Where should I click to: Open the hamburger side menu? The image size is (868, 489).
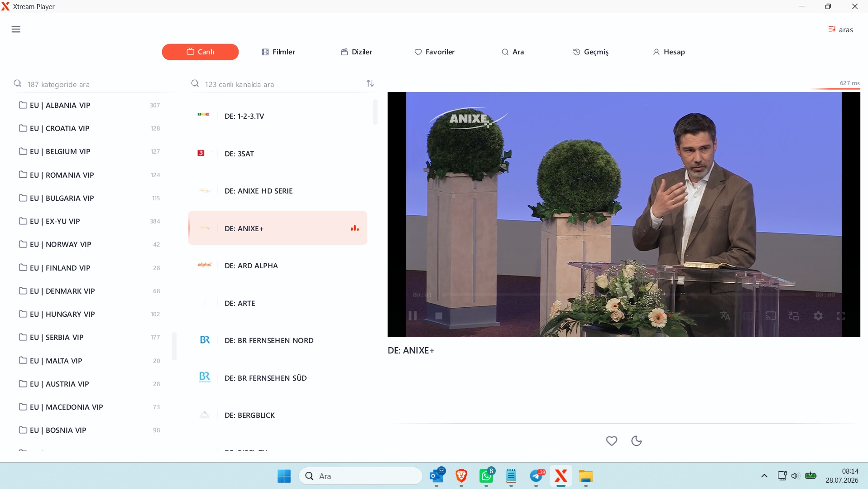[x=16, y=29]
